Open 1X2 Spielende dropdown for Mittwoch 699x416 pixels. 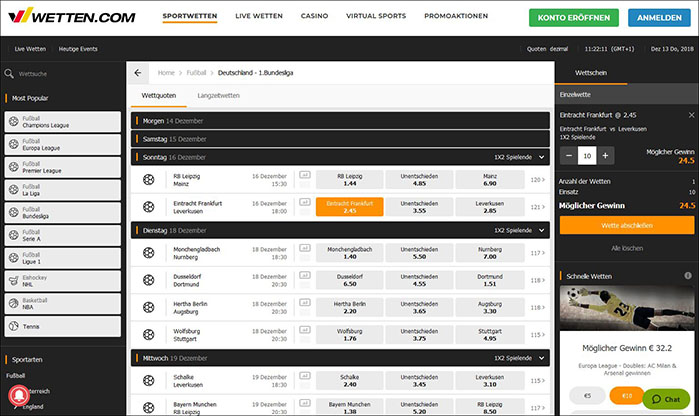tap(519, 358)
